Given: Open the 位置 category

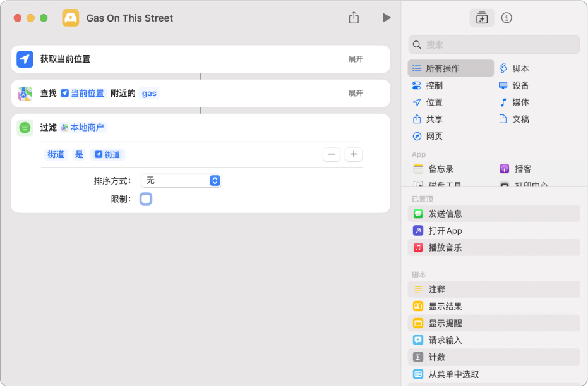Looking at the screenshot, I should pos(428,102).
